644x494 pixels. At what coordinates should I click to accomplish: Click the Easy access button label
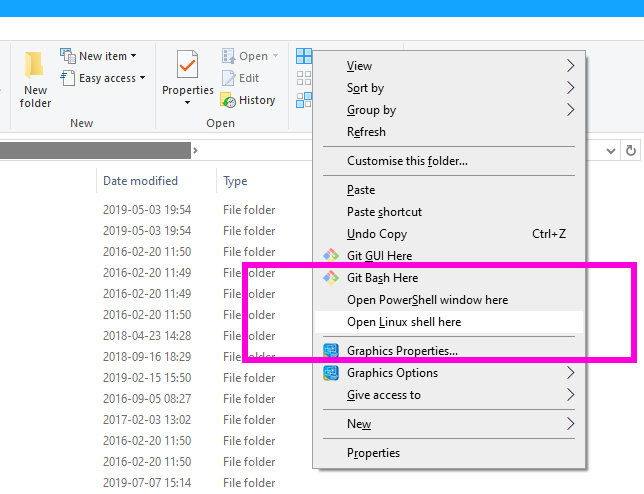(x=107, y=78)
